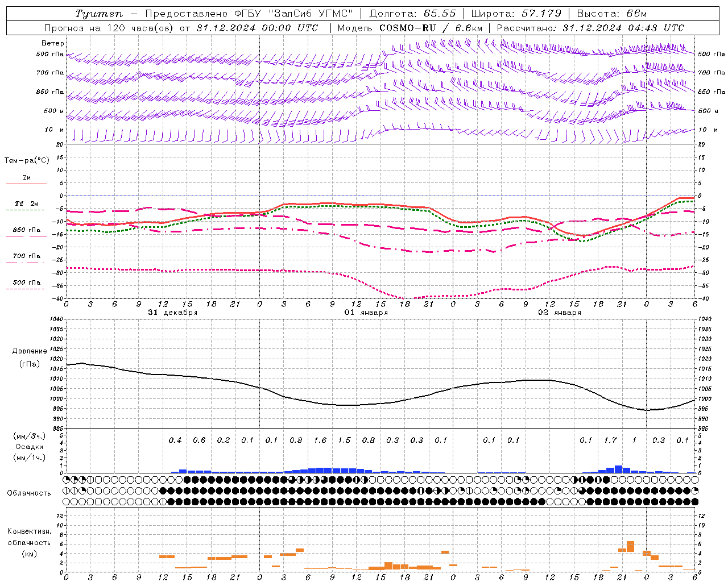
Task: Select the Td 2м dew point legend entry
Action: pyautogui.click(x=27, y=203)
